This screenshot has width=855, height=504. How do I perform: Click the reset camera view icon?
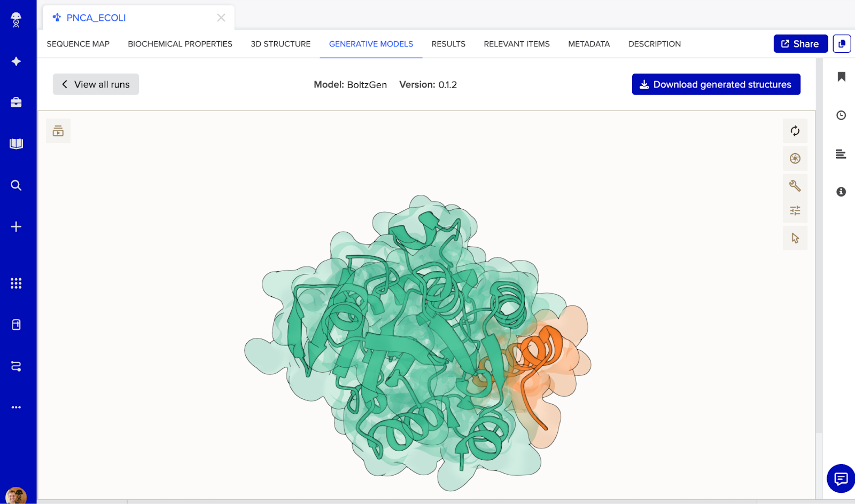tap(795, 131)
